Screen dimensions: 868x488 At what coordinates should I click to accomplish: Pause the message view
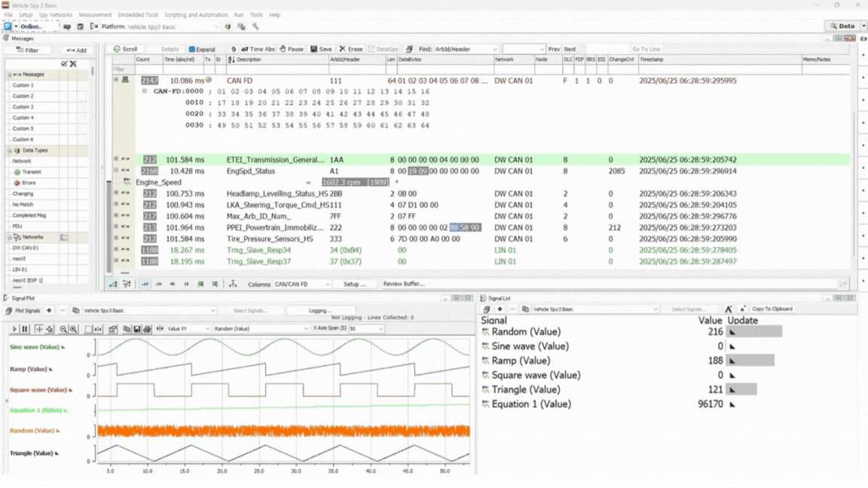(291, 49)
